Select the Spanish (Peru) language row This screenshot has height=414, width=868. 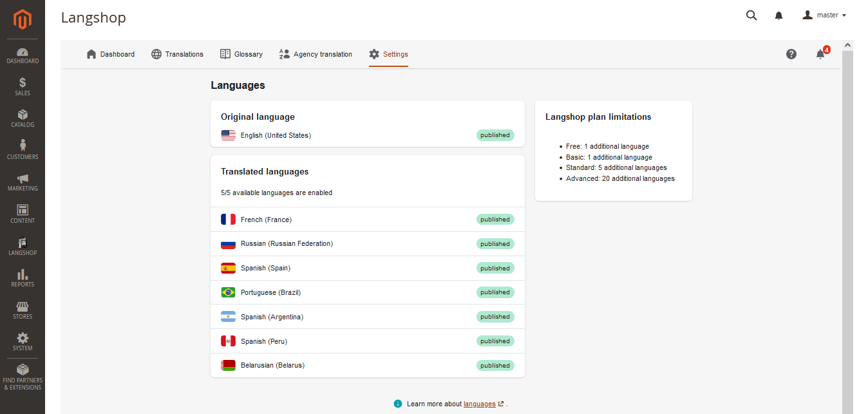coord(368,341)
